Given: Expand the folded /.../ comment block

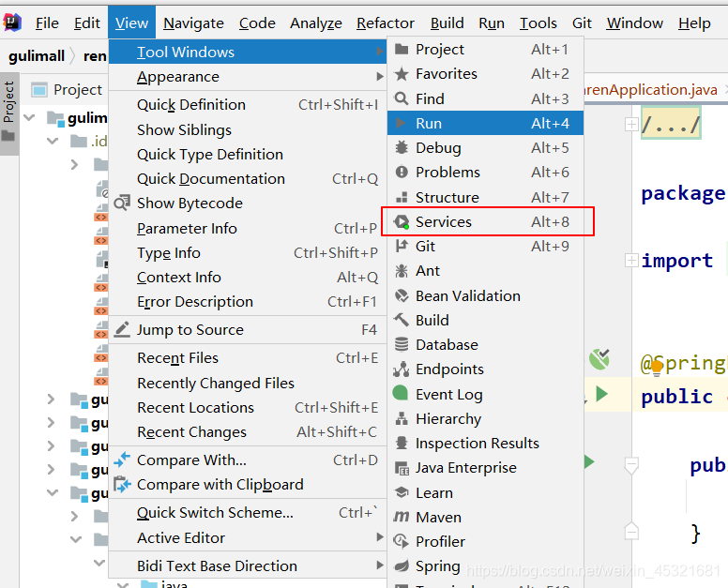Looking at the screenshot, I should tap(631, 124).
